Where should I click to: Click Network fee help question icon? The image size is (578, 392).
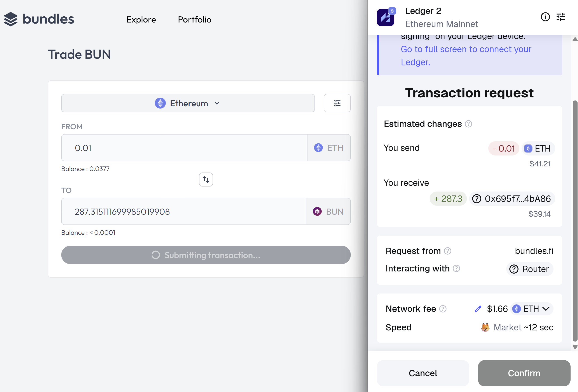(x=443, y=309)
